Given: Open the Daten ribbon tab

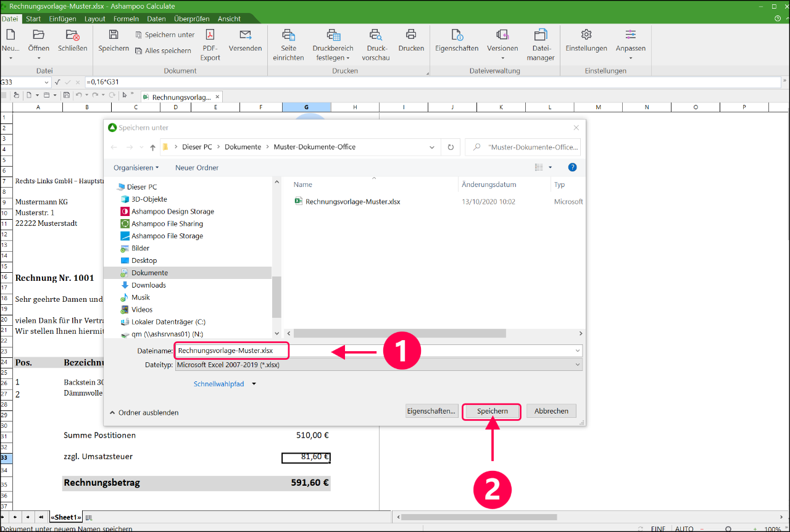Looking at the screenshot, I should click(x=156, y=19).
